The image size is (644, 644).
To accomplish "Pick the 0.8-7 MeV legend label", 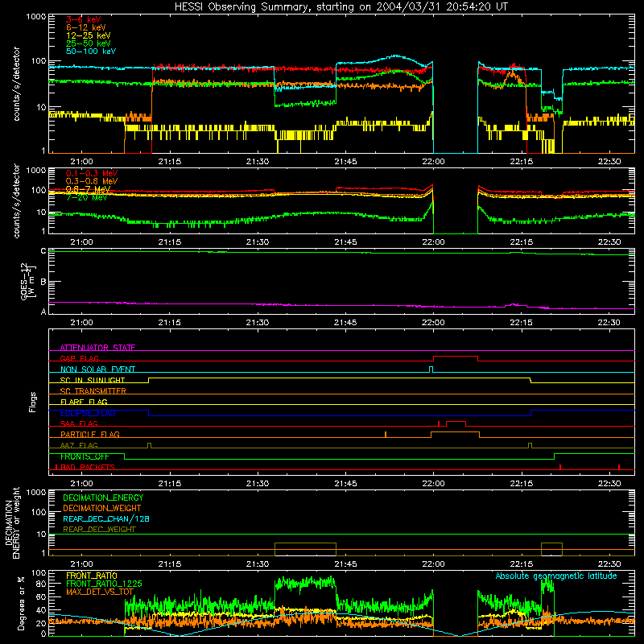I will (88, 189).
